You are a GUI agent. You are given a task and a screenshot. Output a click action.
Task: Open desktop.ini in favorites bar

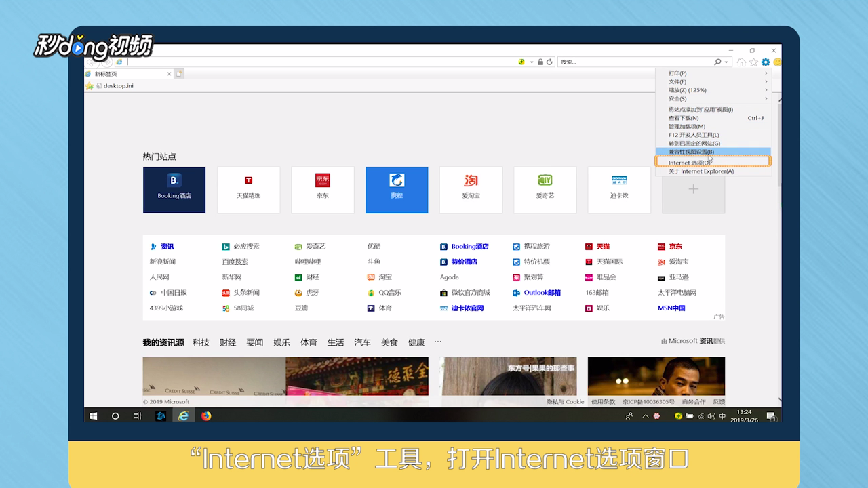tap(115, 86)
